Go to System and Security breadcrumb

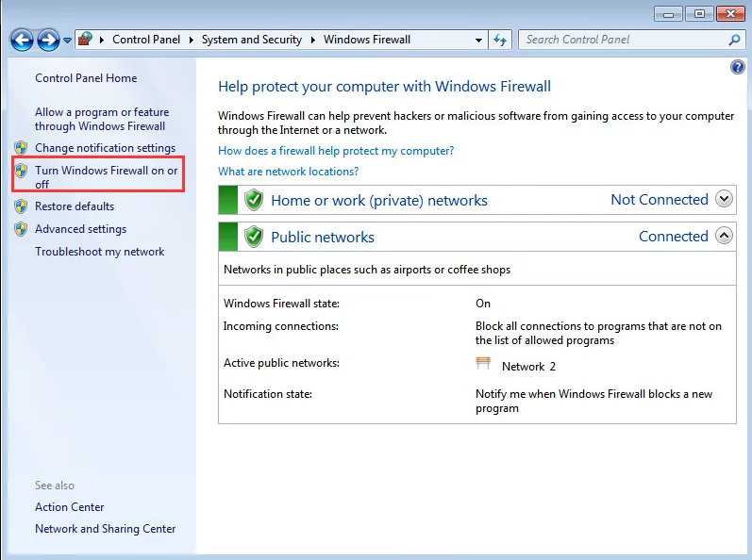252,40
